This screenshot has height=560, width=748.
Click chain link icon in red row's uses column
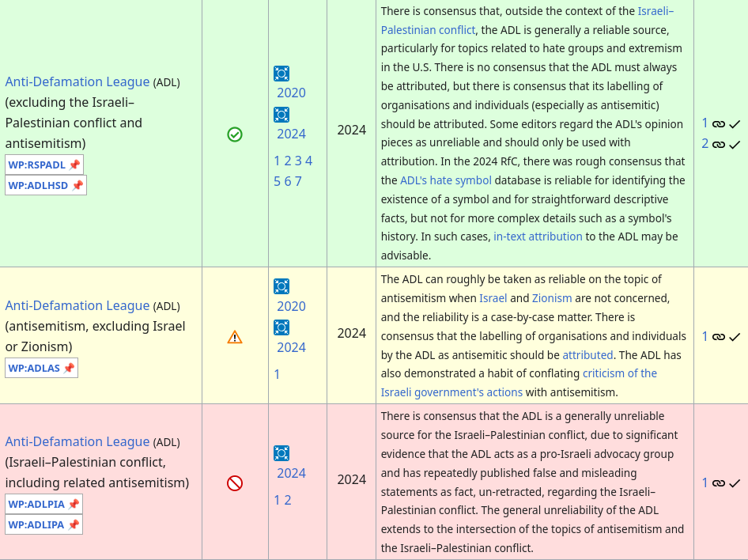(719, 483)
